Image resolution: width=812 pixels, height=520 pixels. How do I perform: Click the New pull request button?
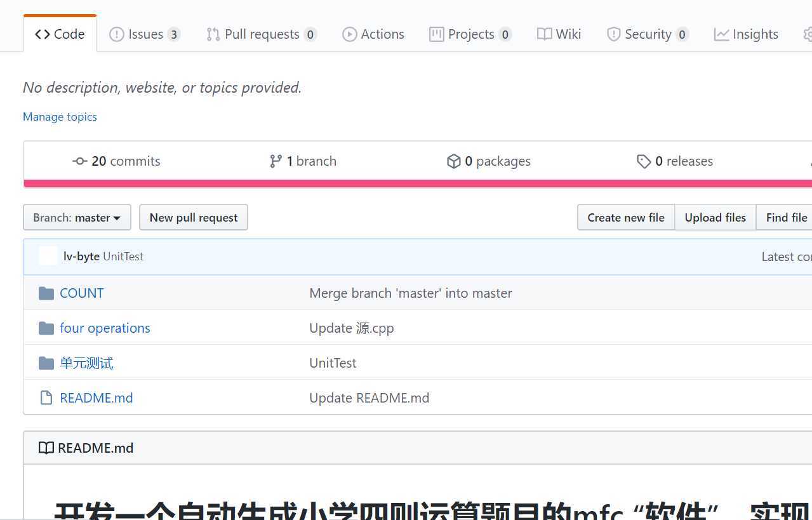pyautogui.click(x=194, y=217)
